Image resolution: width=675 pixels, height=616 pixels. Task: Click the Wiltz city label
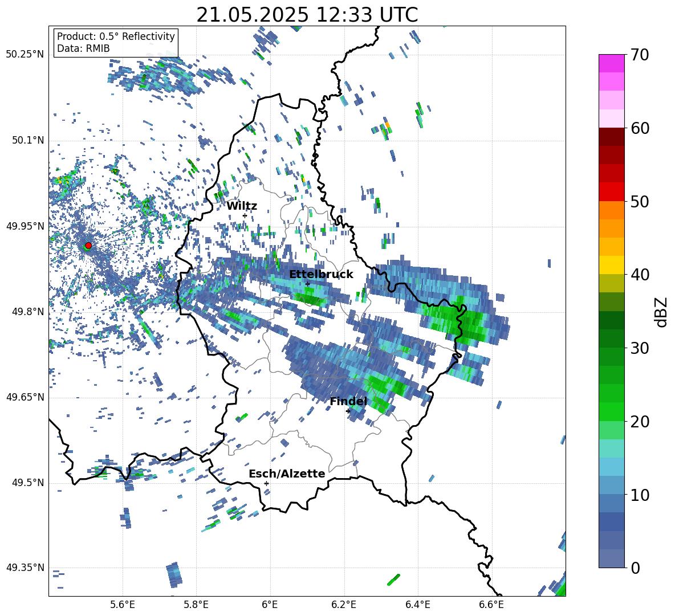point(242,206)
